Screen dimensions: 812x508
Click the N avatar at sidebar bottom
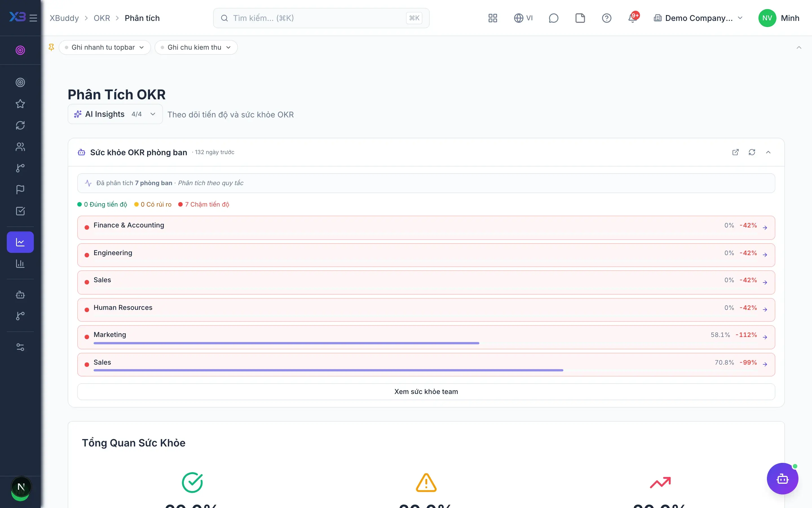(x=21, y=487)
